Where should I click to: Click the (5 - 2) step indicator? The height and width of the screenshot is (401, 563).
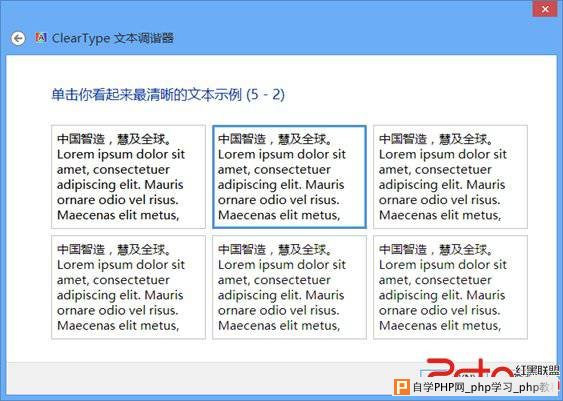[266, 95]
